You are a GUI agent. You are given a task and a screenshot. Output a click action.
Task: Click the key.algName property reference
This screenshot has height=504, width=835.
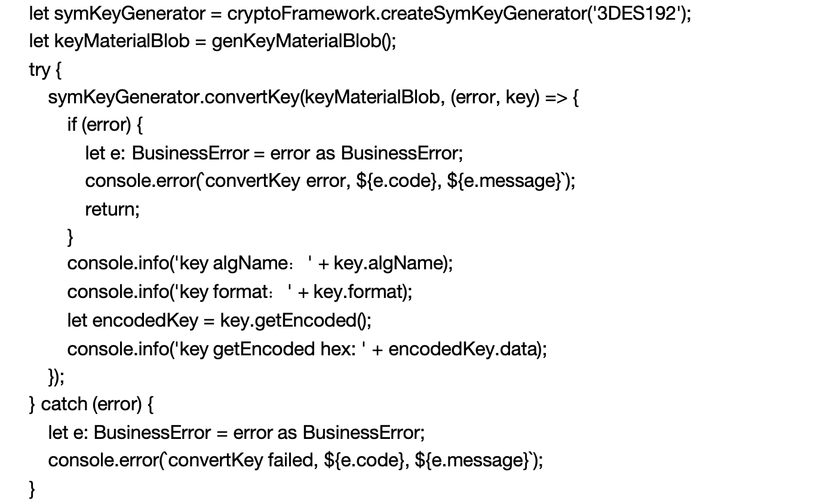389,263
